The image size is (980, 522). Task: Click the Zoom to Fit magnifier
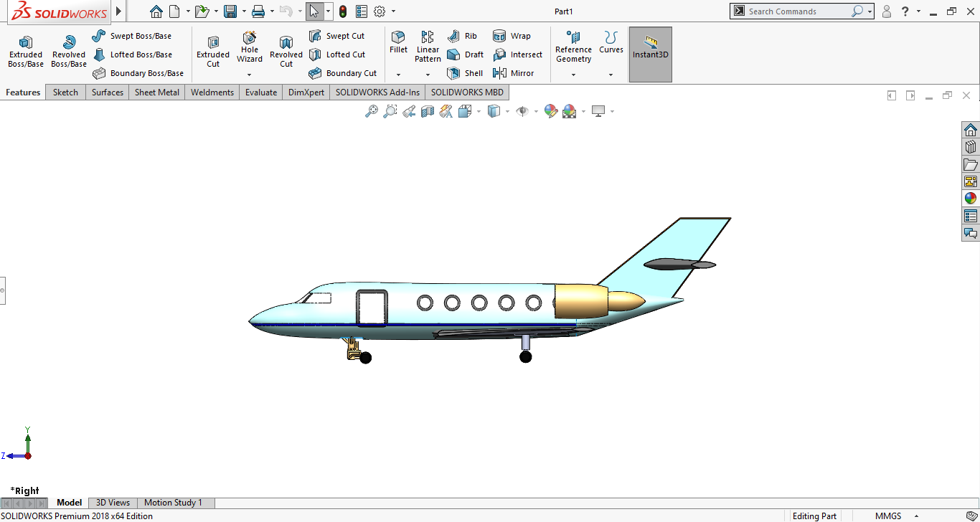(372, 111)
